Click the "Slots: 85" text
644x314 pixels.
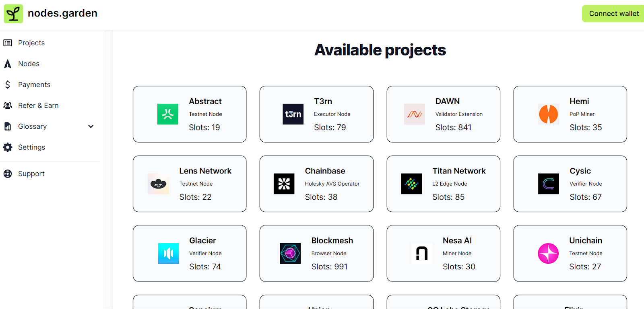[448, 197]
